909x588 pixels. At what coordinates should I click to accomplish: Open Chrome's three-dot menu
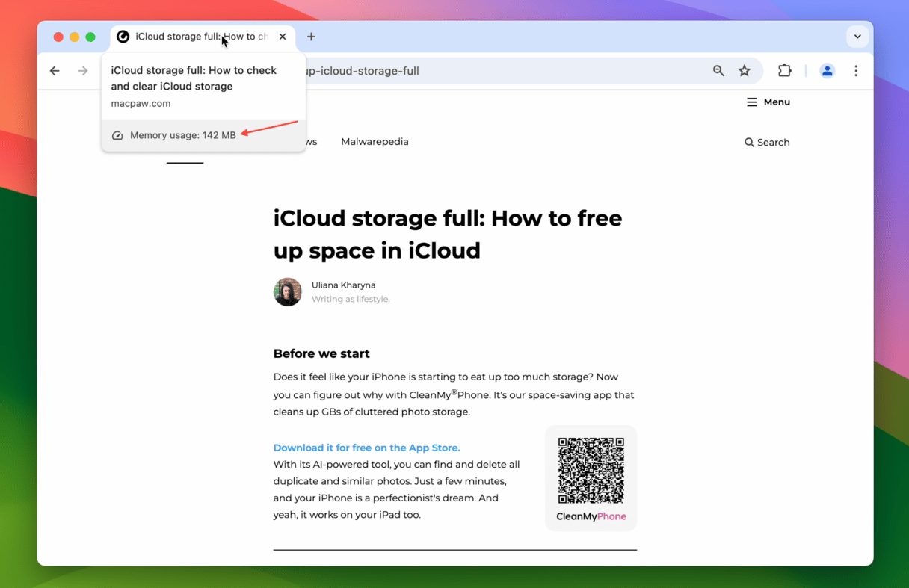tap(856, 71)
